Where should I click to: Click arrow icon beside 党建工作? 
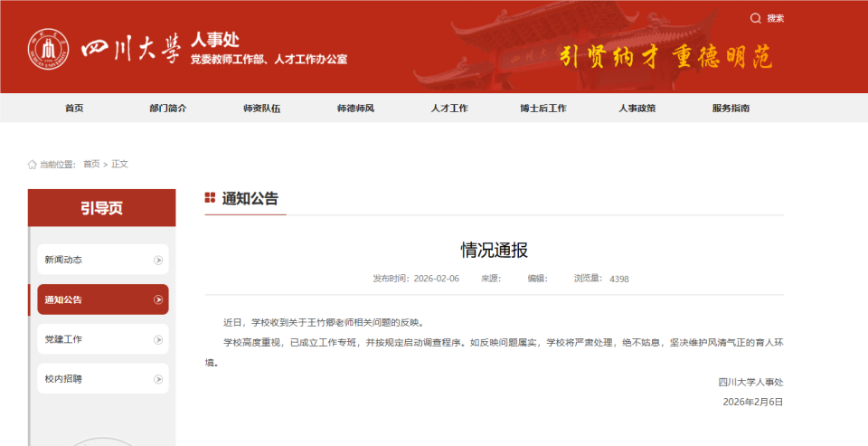click(x=158, y=339)
